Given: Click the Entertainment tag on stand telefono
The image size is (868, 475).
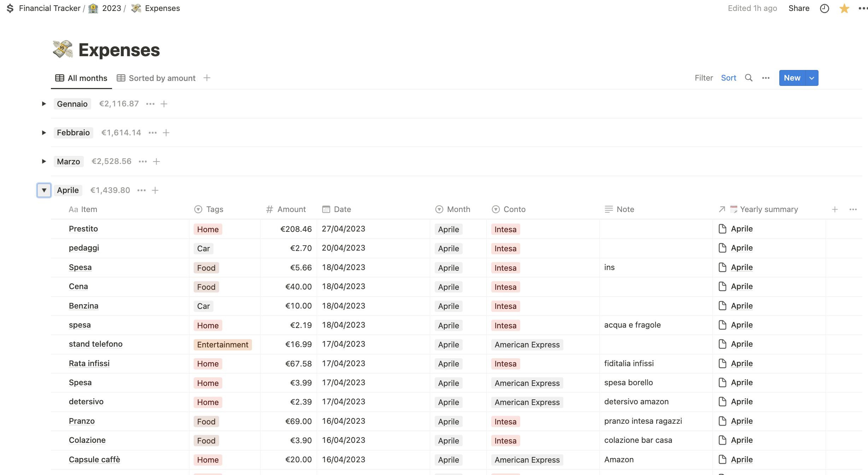Looking at the screenshot, I should click(x=223, y=345).
